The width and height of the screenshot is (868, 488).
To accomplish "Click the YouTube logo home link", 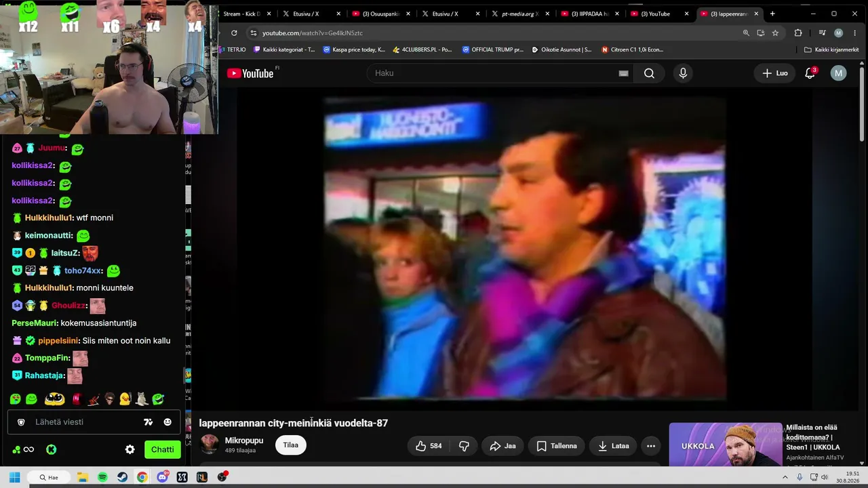I will pyautogui.click(x=250, y=73).
